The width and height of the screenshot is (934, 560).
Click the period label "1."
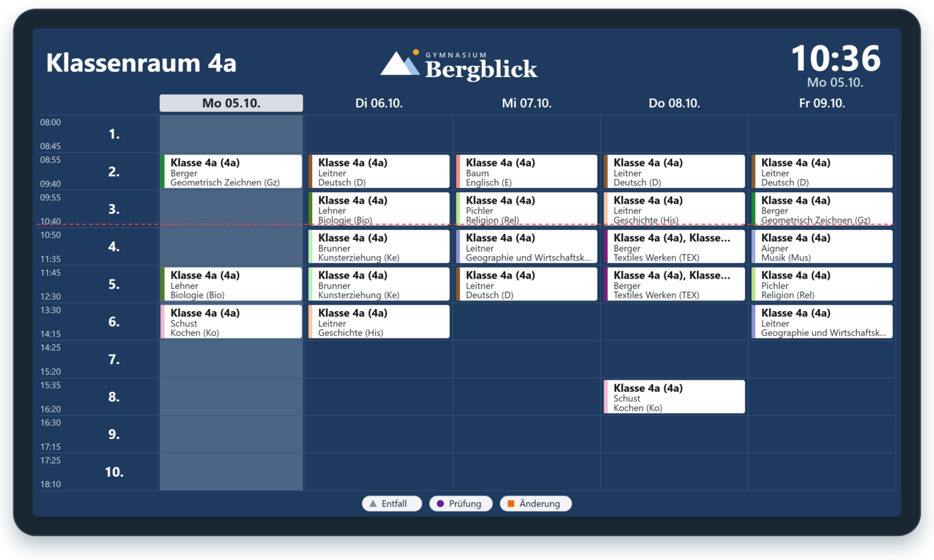(114, 134)
